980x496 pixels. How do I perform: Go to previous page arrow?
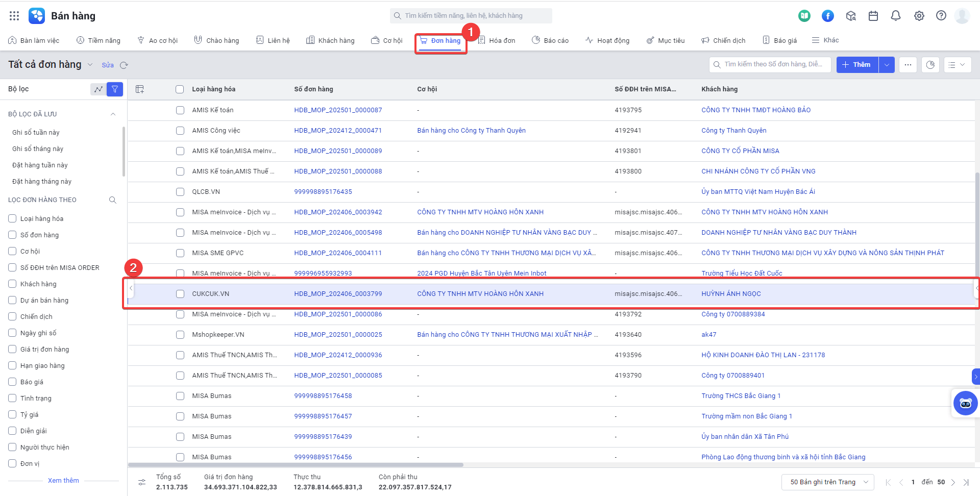click(901, 482)
